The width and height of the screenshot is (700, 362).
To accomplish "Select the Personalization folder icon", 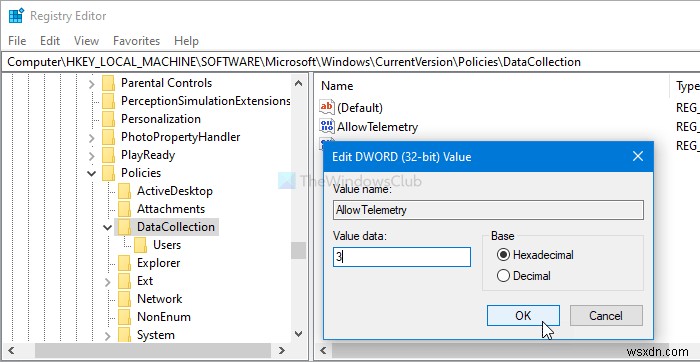I will pyautogui.click(x=108, y=119).
